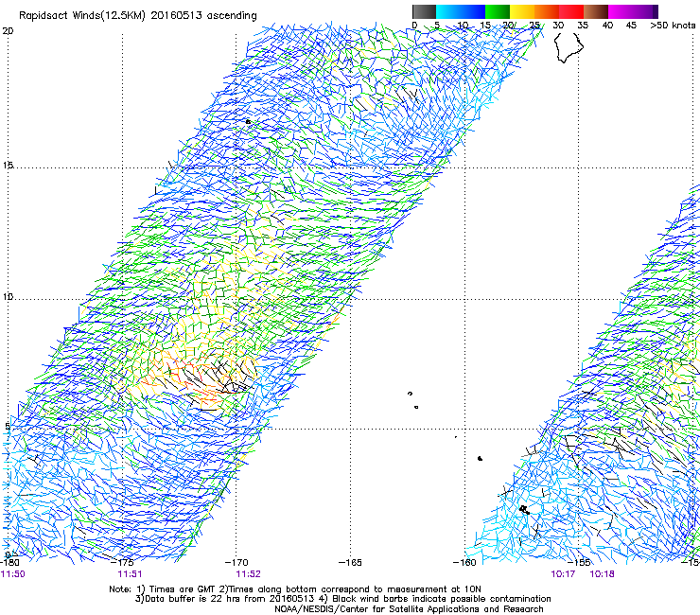Image resolution: width=700 pixels, height=615 pixels.
Task: Click the "30" legend scale label
Action: [558, 26]
